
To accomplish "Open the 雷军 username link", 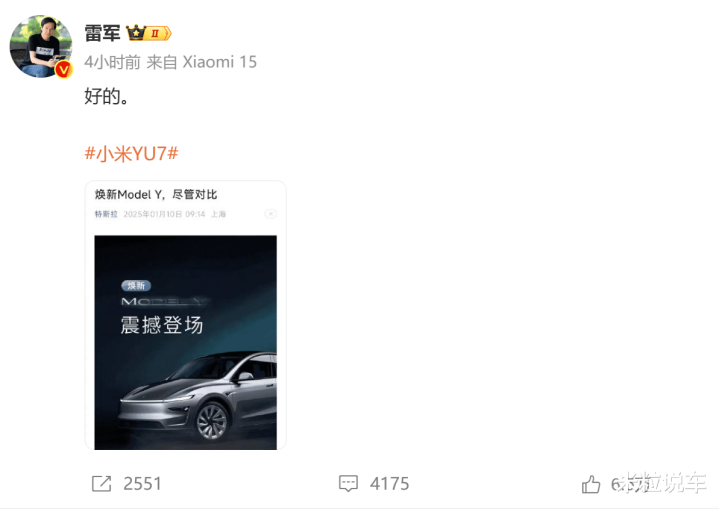I will 102,33.
